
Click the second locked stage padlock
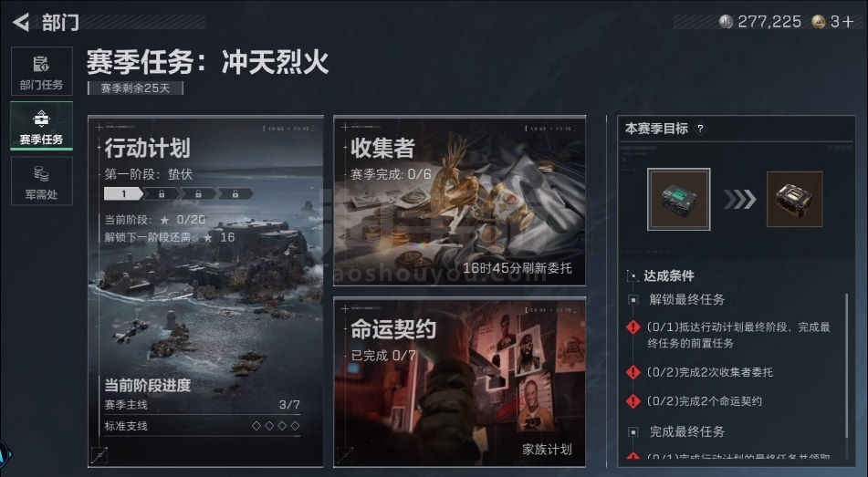198,193
